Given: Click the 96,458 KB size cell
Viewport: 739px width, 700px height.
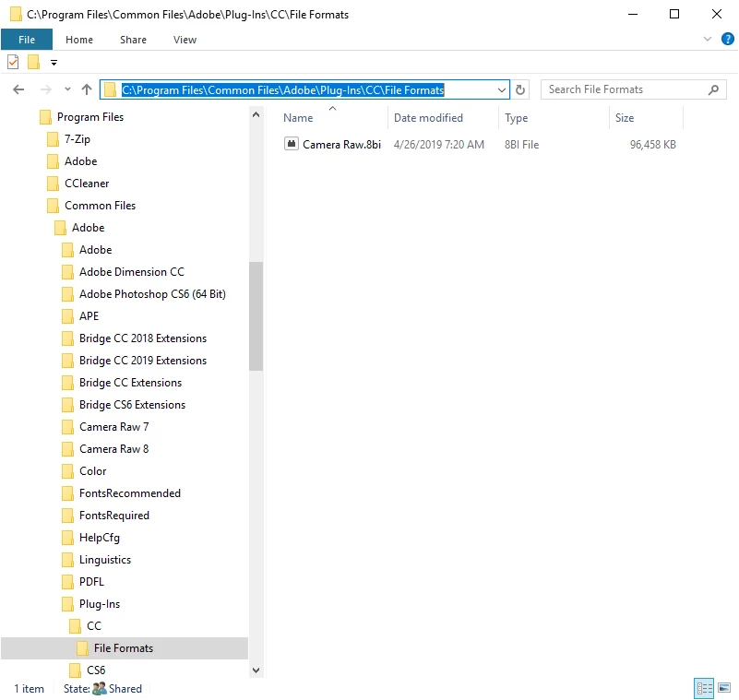Looking at the screenshot, I should coord(653,145).
